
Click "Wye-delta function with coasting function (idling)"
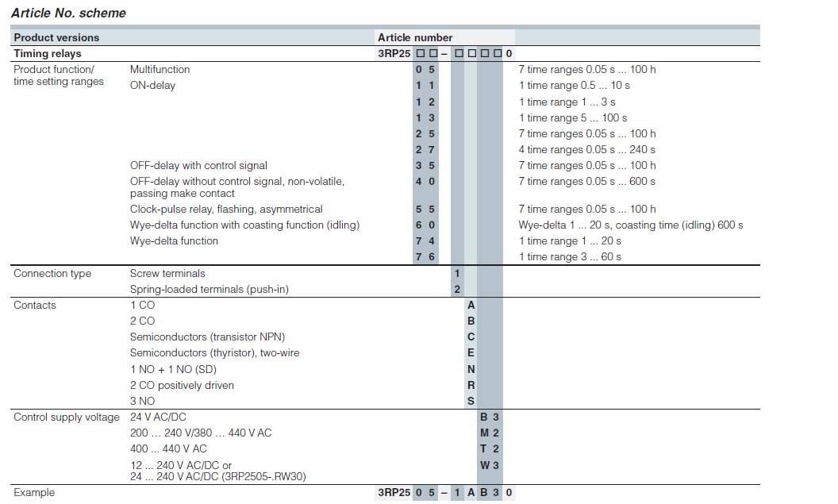coord(244,225)
